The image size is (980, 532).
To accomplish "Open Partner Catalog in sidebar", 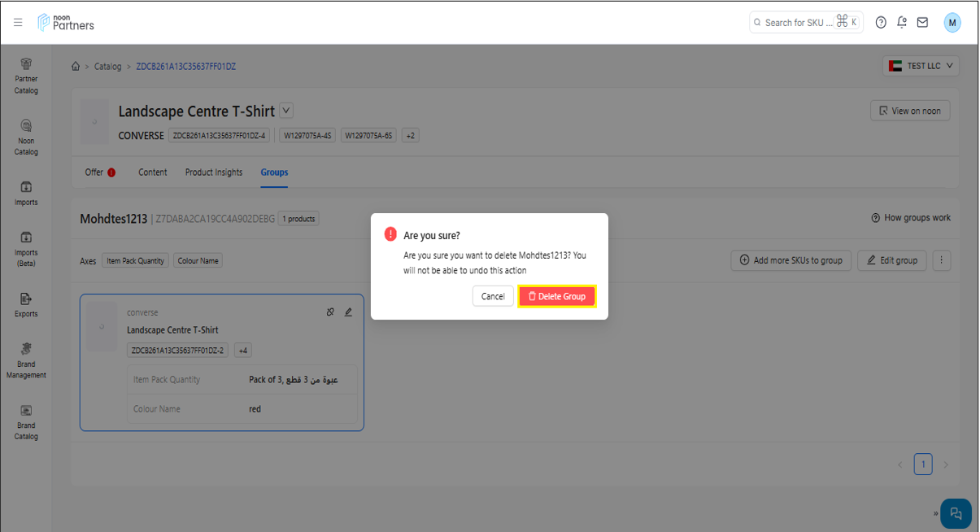I will (26, 76).
